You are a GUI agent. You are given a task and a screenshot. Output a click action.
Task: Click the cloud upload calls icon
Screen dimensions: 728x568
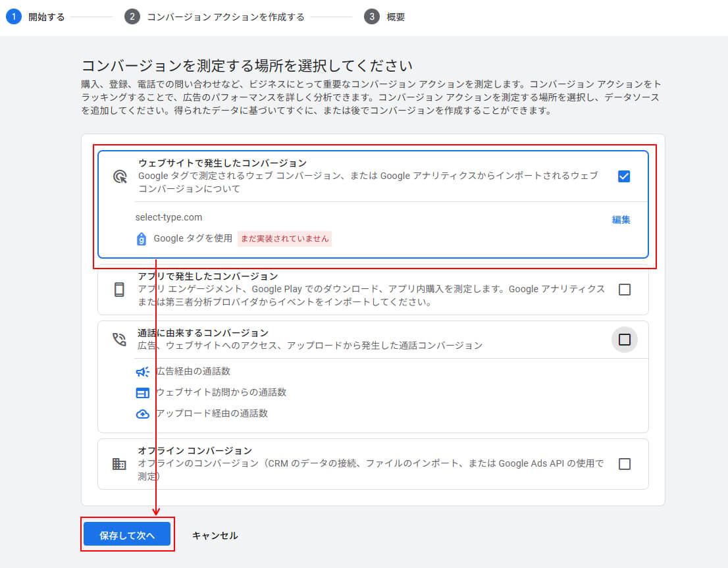142,414
